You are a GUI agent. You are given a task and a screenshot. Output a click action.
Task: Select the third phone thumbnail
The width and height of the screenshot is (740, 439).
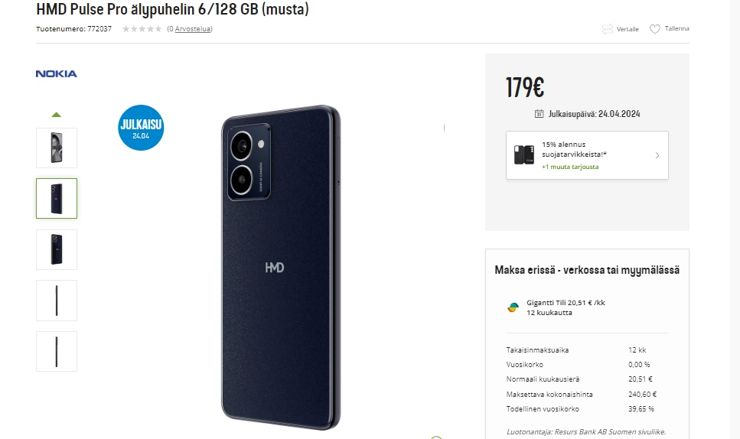click(57, 249)
